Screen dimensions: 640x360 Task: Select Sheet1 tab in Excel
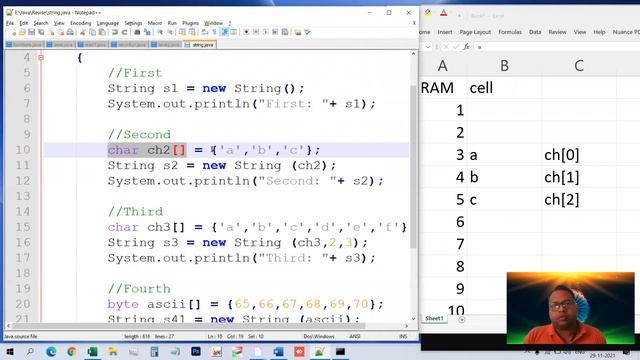[434, 318]
